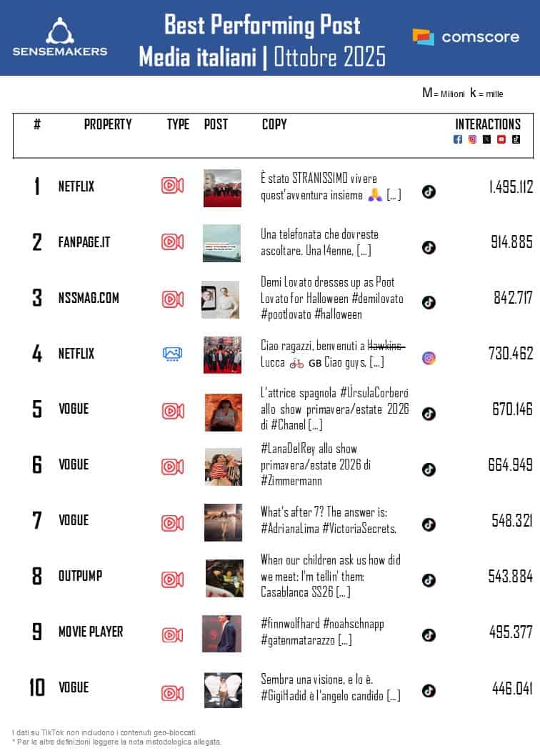The width and height of the screenshot is (540, 756).
Task: Click the Instagram platform icon beside Netflix's Lucca post
Action: click(x=429, y=358)
